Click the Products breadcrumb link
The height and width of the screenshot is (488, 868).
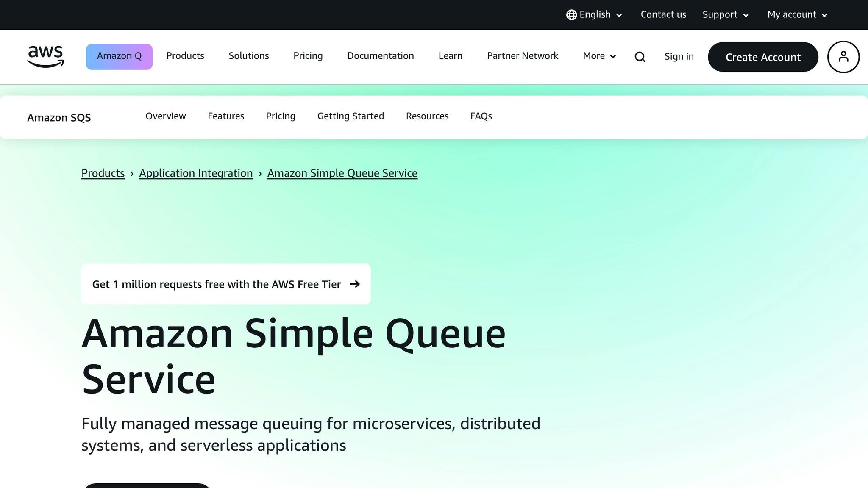coord(103,173)
